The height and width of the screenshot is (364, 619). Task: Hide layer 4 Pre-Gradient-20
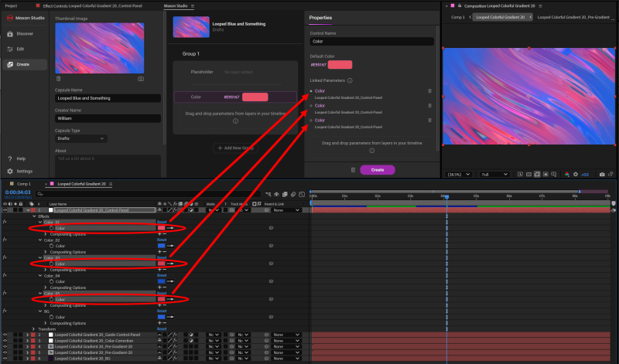[x=5, y=347]
